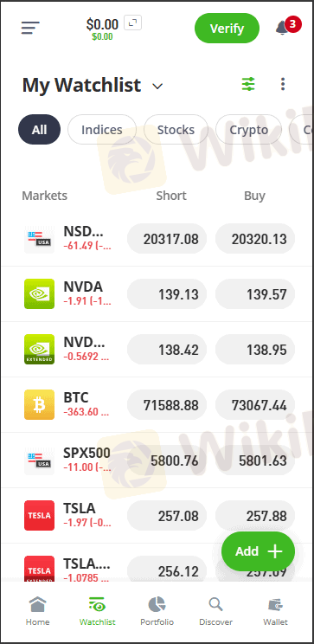Open three-dot more options menu

point(282,84)
